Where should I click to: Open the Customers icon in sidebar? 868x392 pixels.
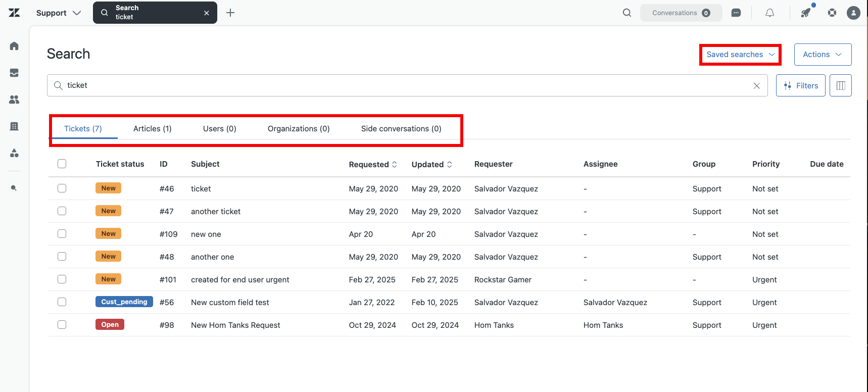14,100
